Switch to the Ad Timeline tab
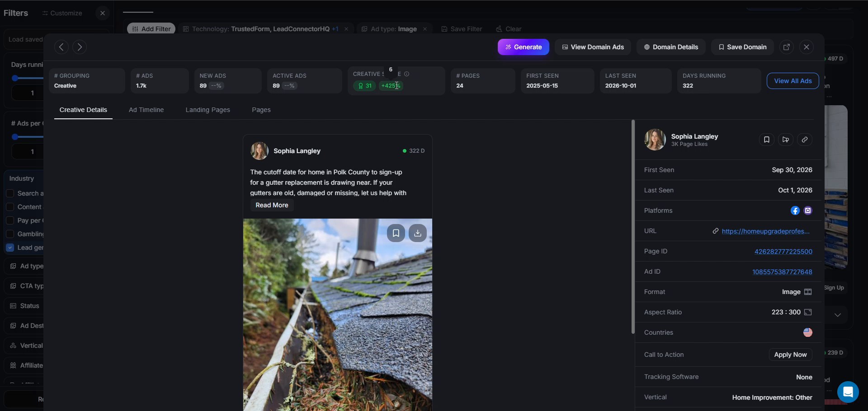868x411 pixels. pyautogui.click(x=146, y=110)
